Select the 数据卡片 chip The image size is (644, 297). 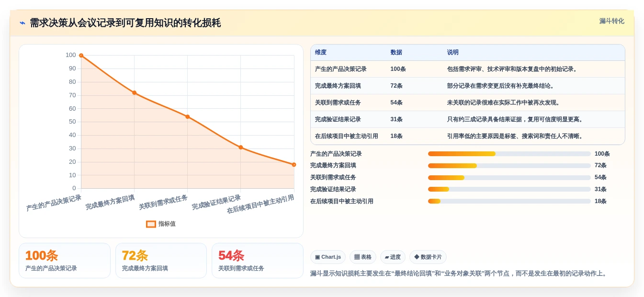click(428, 257)
